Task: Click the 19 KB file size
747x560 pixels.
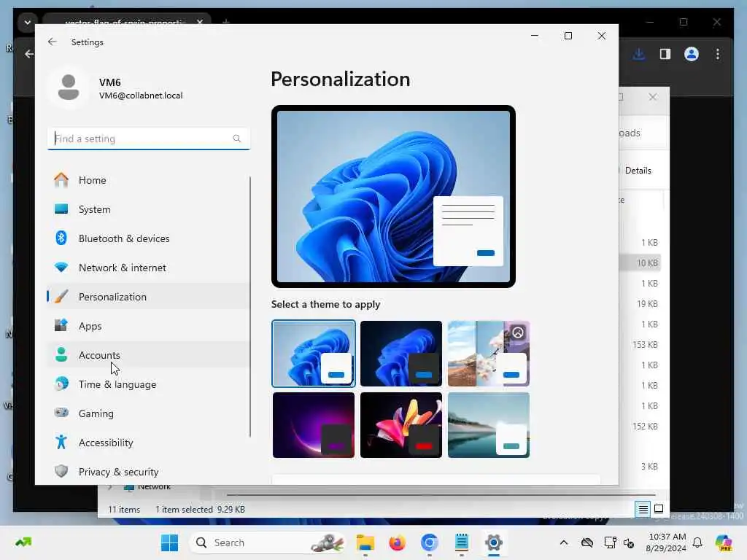Action: click(x=648, y=303)
